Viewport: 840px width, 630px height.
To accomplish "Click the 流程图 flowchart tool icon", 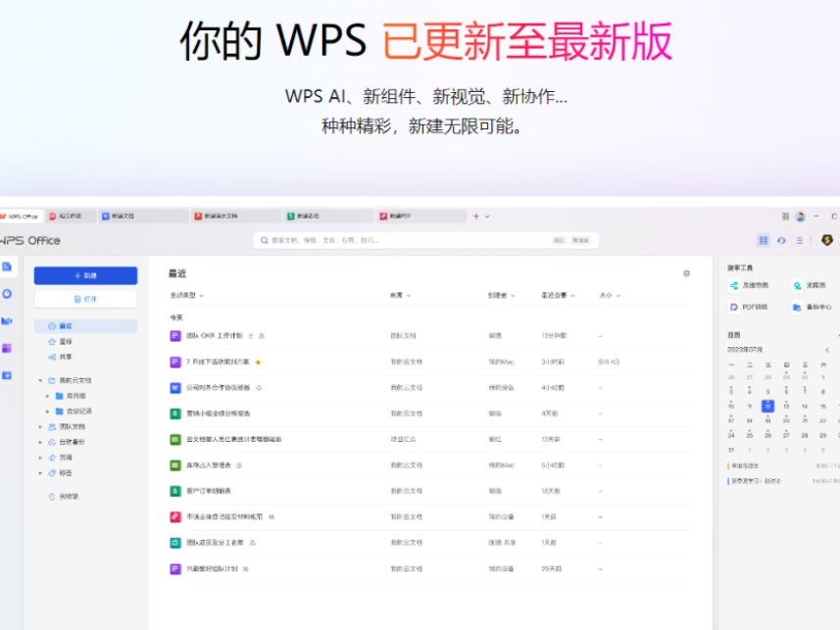I will coord(797,285).
